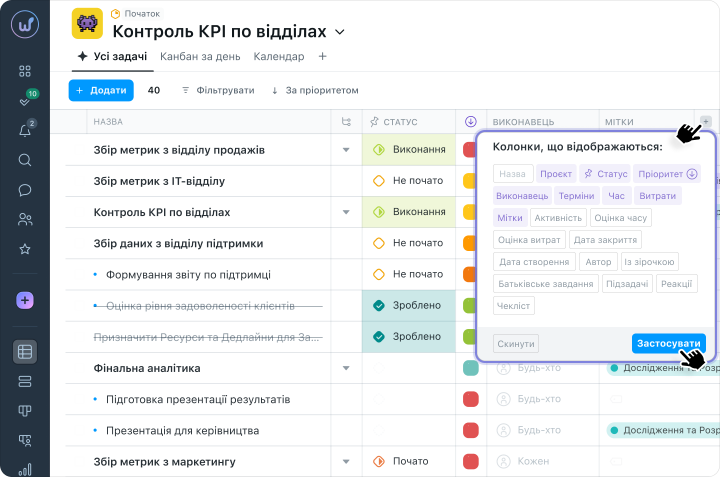Open notifications bell in sidebar

click(x=25, y=131)
